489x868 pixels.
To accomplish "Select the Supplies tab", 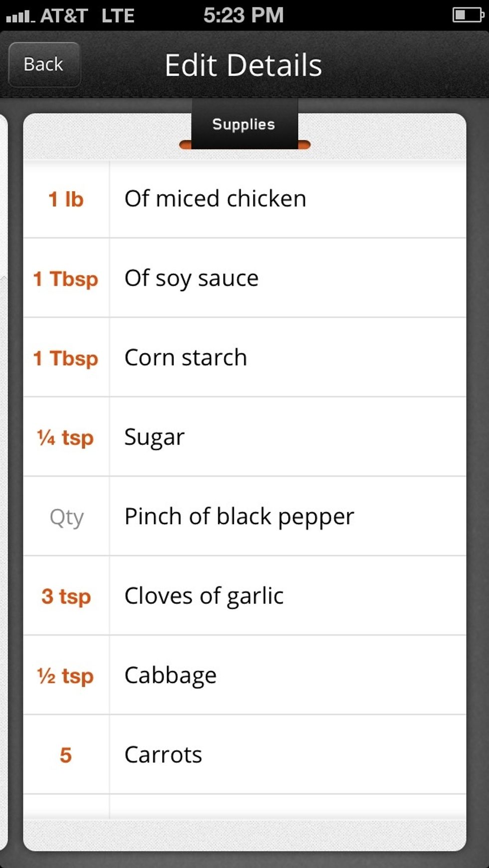I will pos(244,125).
